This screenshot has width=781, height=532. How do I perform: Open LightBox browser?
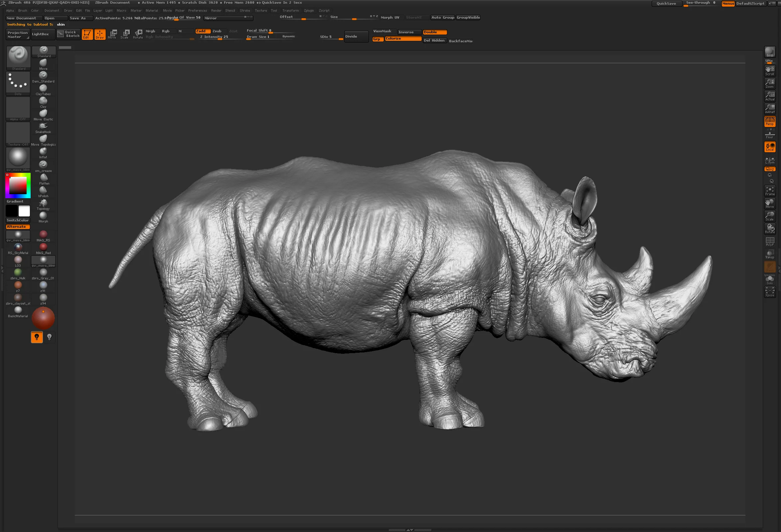tap(43, 34)
